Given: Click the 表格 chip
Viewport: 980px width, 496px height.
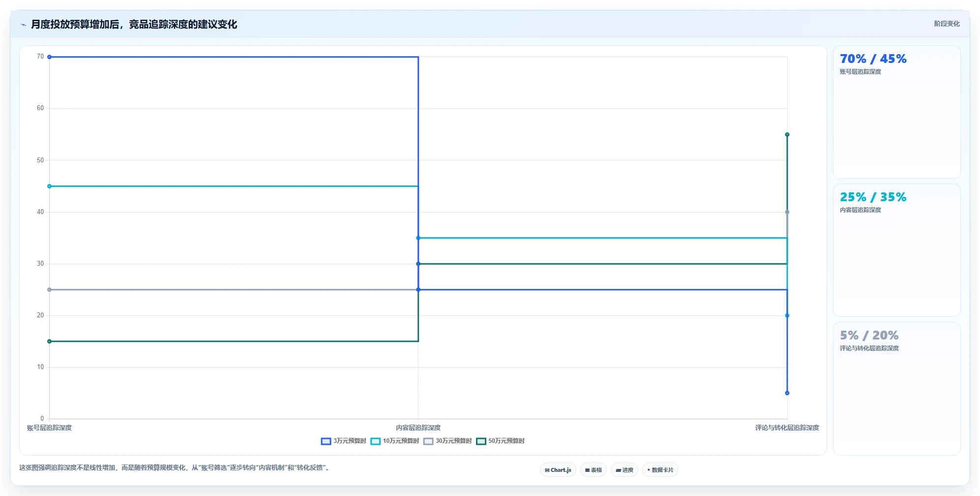Looking at the screenshot, I should pos(594,470).
